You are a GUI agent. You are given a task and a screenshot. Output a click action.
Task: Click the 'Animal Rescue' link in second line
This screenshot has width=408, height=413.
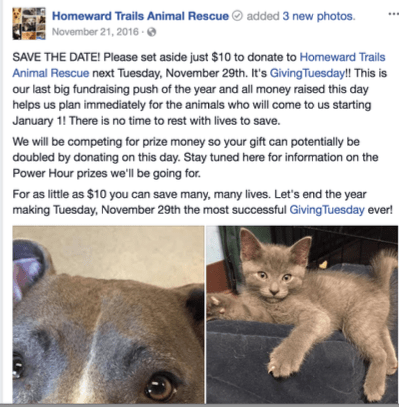[51, 73]
